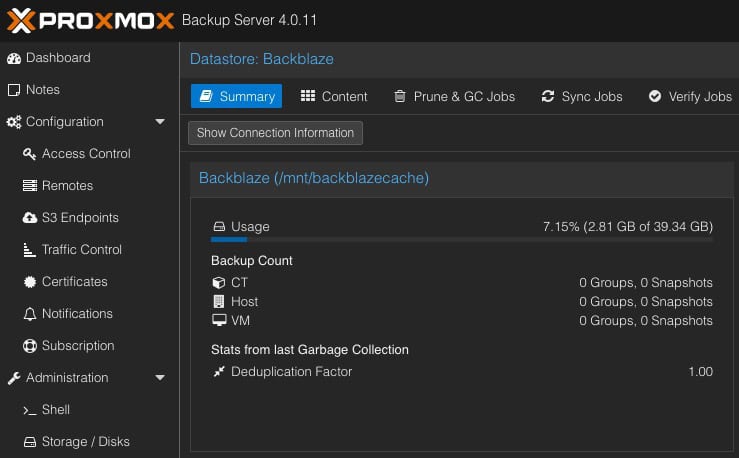Click the Configuration gears icon
739x458 pixels.
tap(14, 122)
